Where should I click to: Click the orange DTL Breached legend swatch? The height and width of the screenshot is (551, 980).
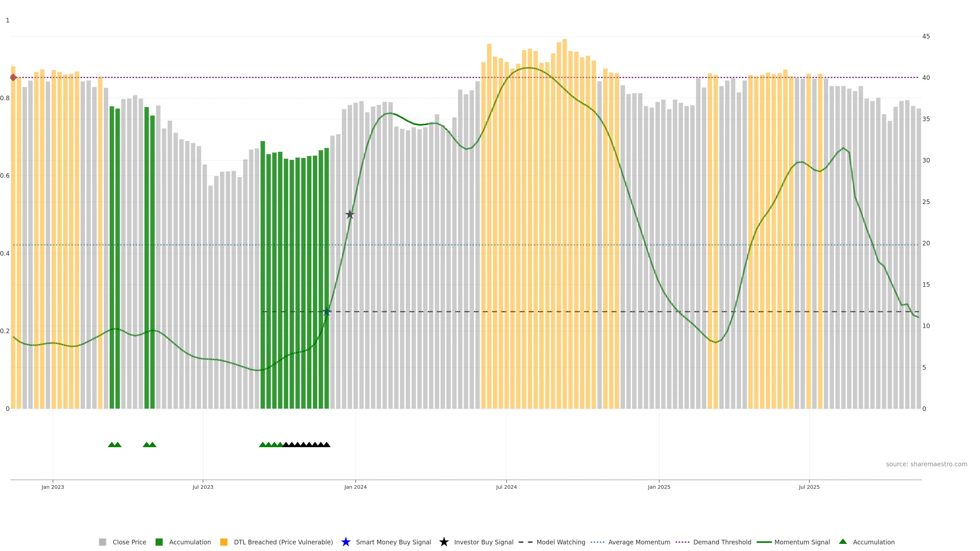[x=224, y=542]
